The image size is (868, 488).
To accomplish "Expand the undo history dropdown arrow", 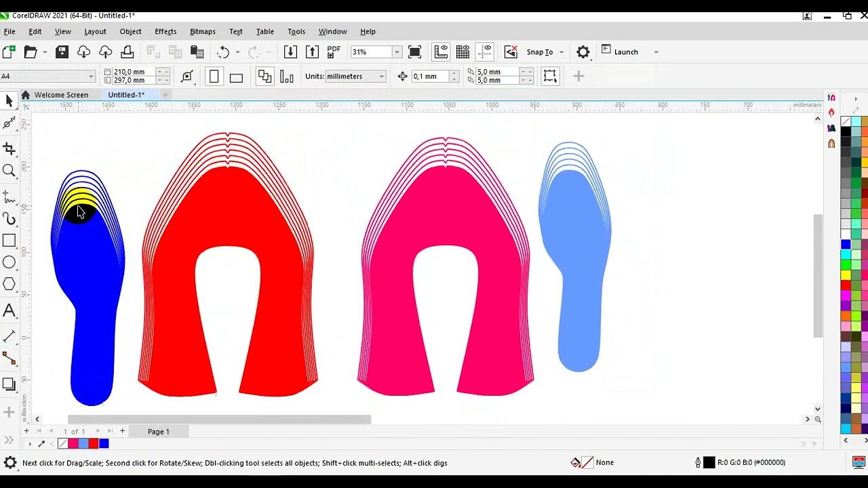I will tap(237, 52).
